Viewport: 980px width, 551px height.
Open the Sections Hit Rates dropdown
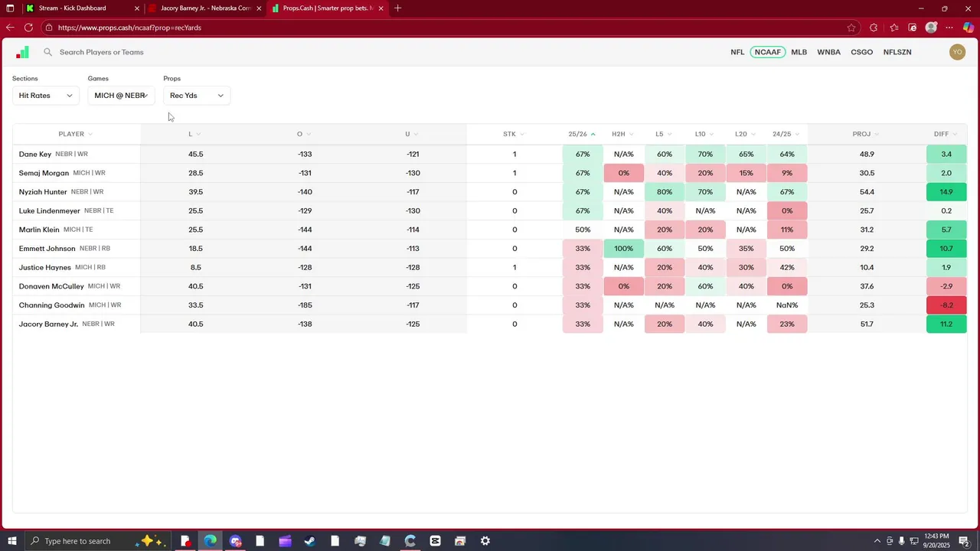[x=46, y=96]
